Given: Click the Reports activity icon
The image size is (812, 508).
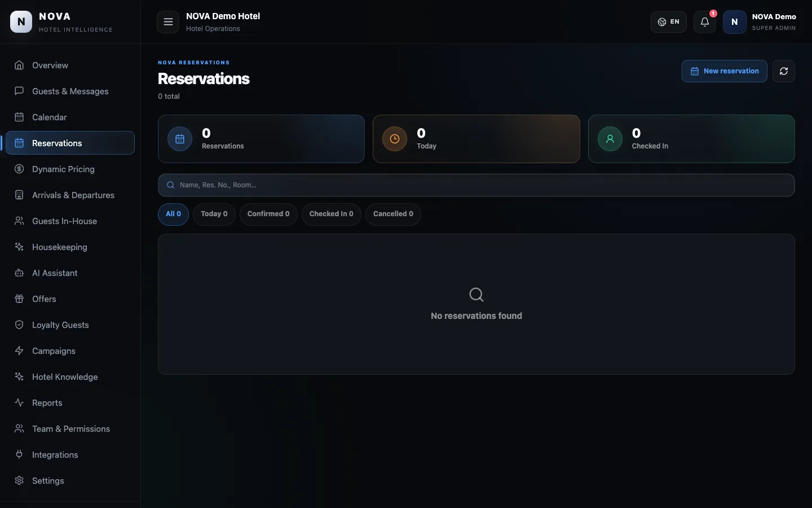Looking at the screenshot, I should pos(19,402).
